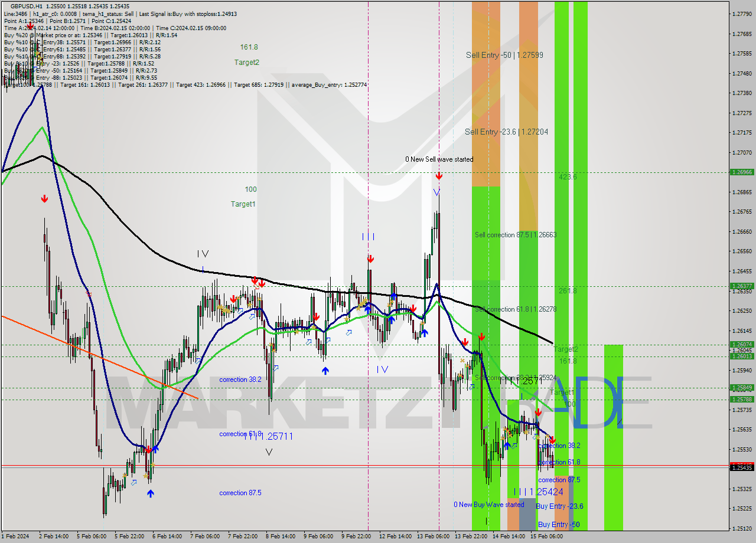This screenshot has height=543, width=756.
Task: Click the '8 Feb 14:00' time label
Action: coord(281,537)
